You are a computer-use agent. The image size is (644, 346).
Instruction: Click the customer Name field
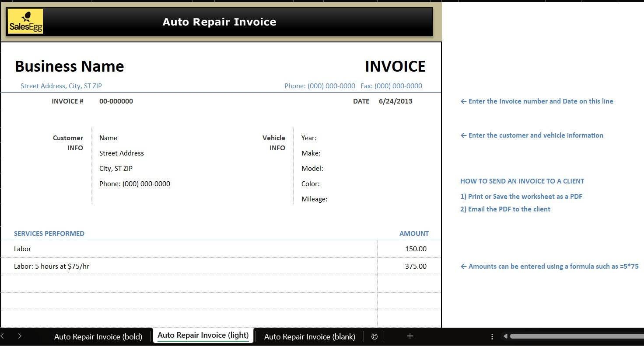click(x=108, y=138)
